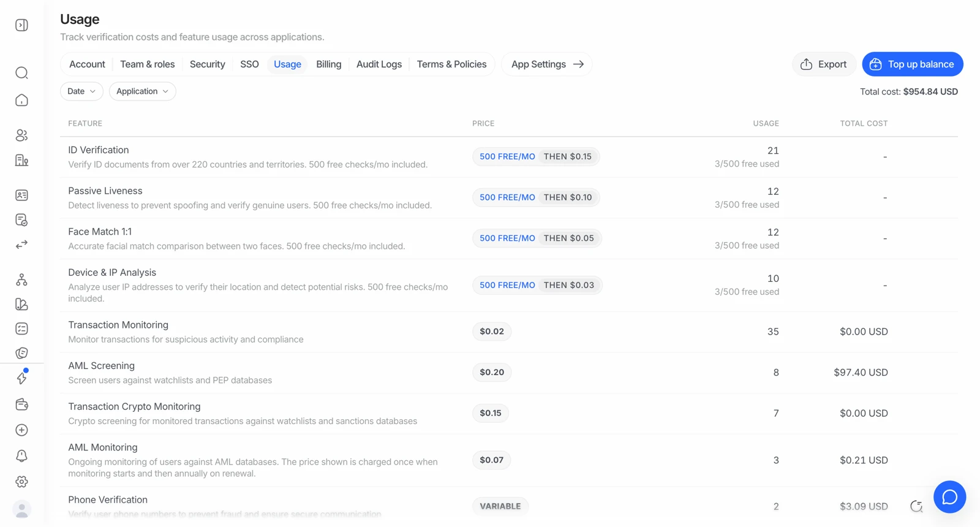
Task: Click the $0.15 Crypto Monitoring price badge
Action: [491, 413]
